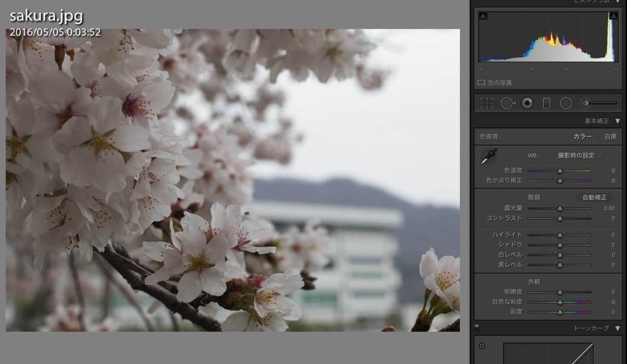
Task: Click the 色表現 label
Action: coord(490,136)
